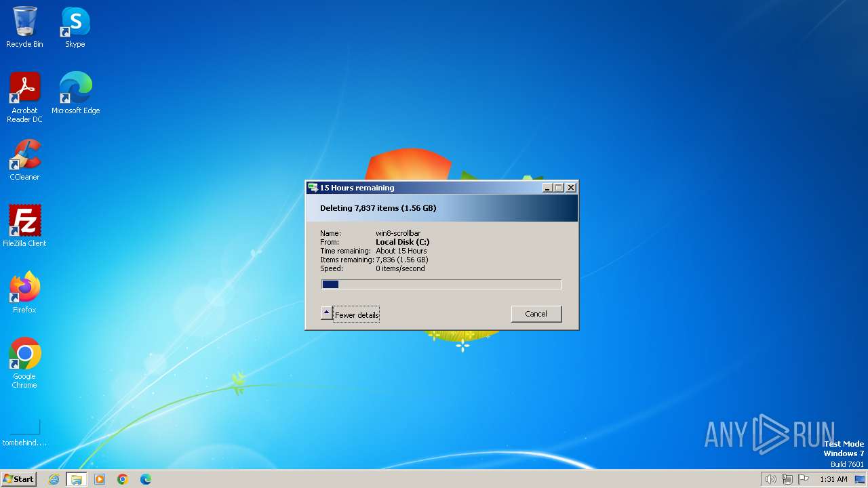Viewport: 868px width, 488px height.
Task: Select the Google Chrome desktop shortcut
Action: pos(24,363)
